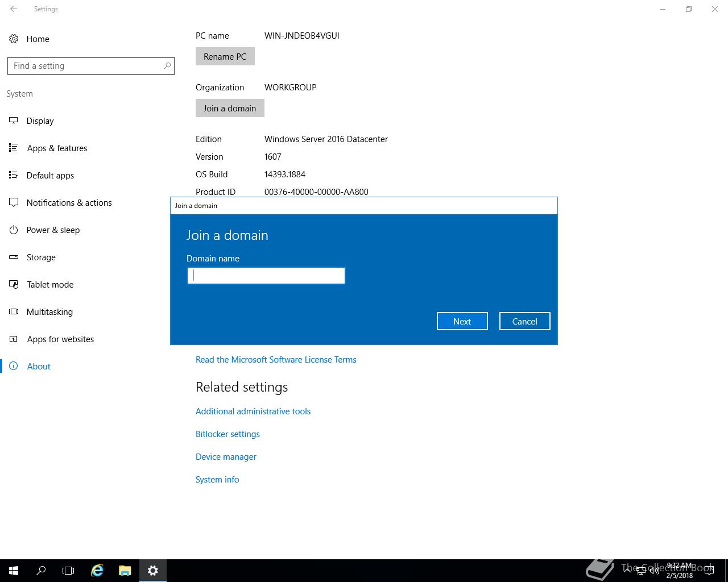Open Additional administrative tools link

253,411
